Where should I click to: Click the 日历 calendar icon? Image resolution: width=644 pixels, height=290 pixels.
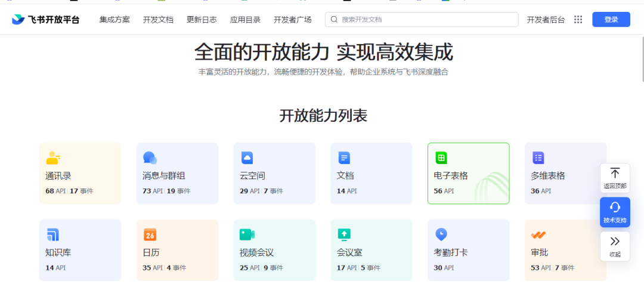(x=150, y=235)
